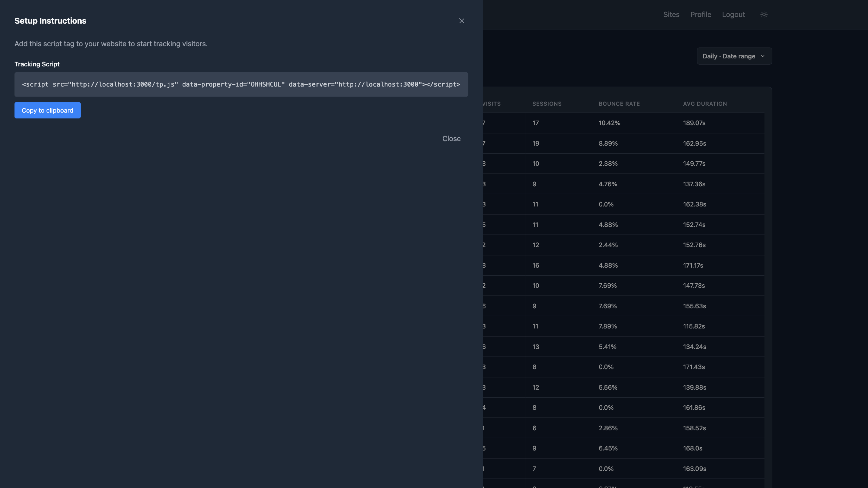Click the Setup Instructions heading
868x488 pixels.
point(50,21)
